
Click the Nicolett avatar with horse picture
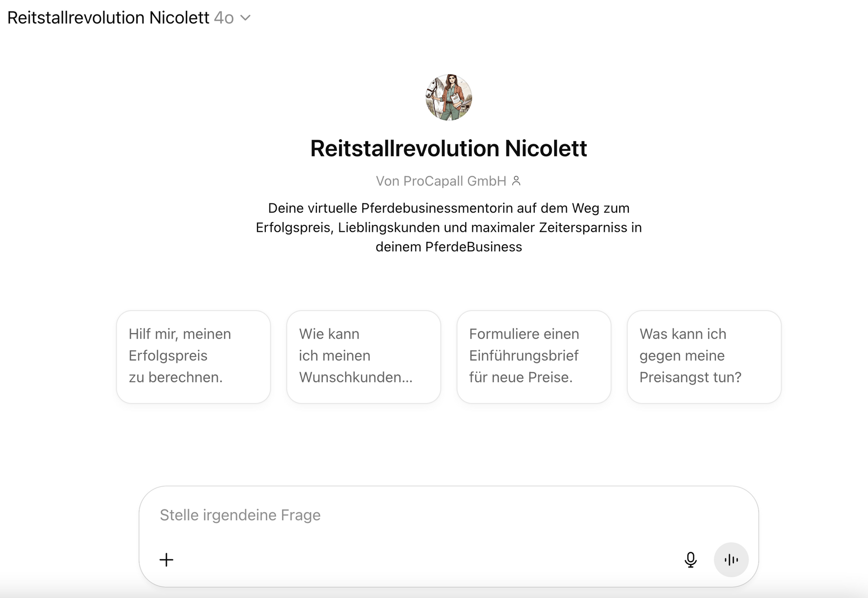(448, 97)
